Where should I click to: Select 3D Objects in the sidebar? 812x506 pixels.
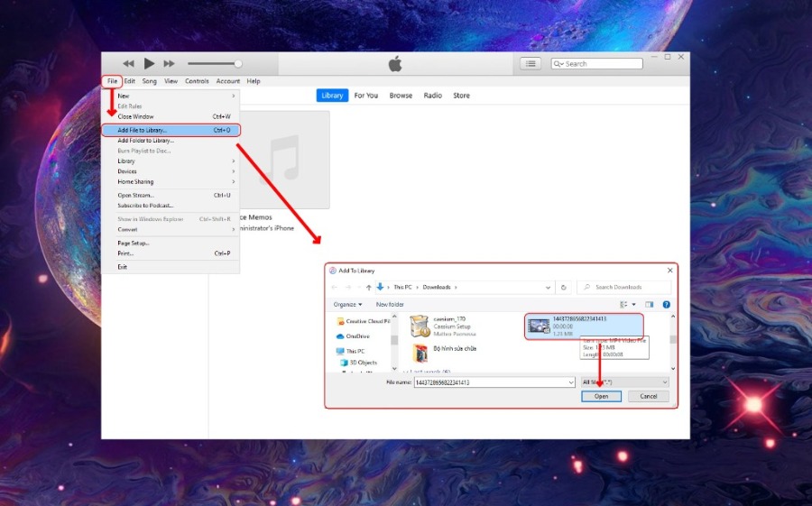(x=358, y=363)
